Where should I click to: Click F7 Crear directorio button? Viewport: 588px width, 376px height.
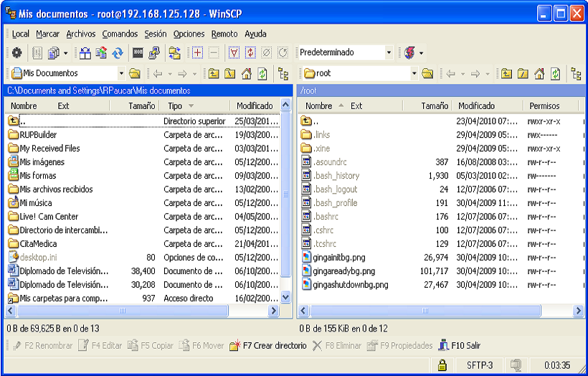[x=268, y=346]
